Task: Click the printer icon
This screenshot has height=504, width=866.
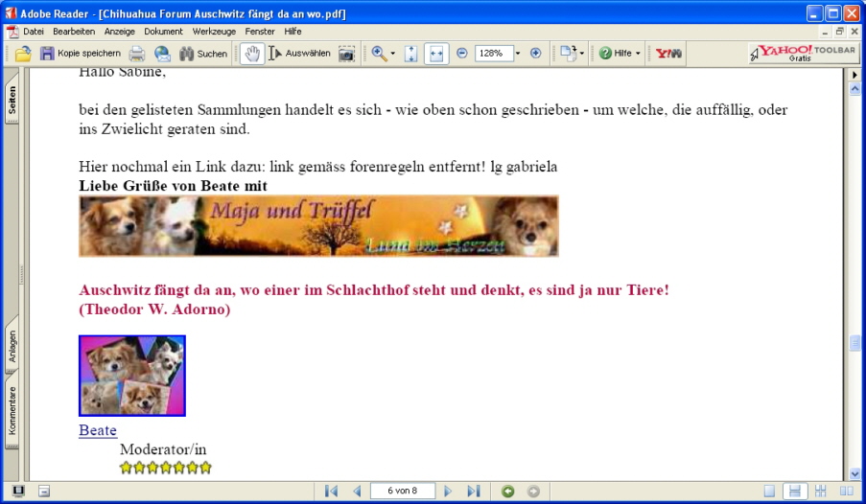Action: tap(137, 54)
